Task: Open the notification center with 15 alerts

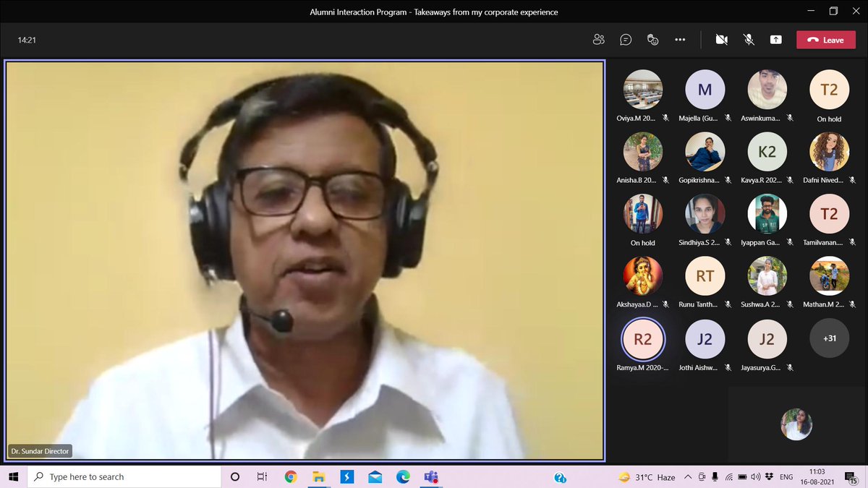Action: (x=852, y=477)
